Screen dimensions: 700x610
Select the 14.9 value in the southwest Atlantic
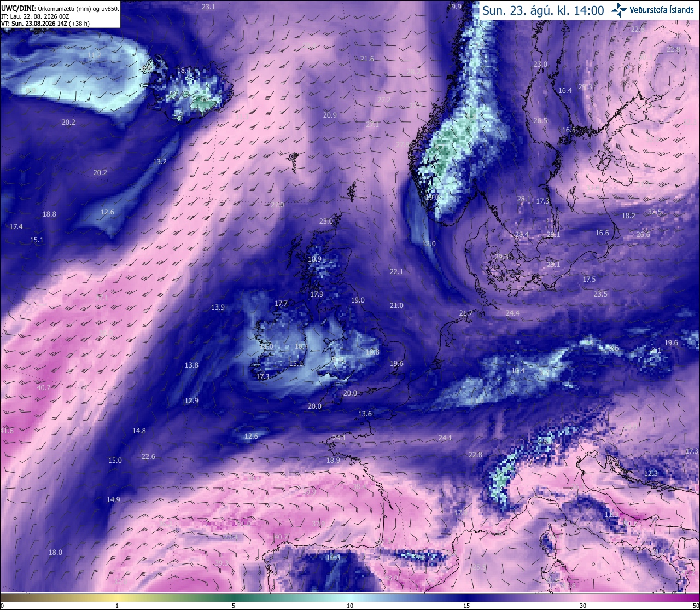[113, 499]
